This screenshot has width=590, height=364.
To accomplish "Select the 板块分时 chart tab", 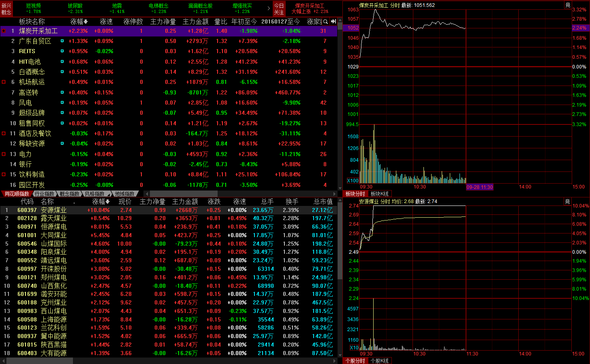I will [355, 194].
